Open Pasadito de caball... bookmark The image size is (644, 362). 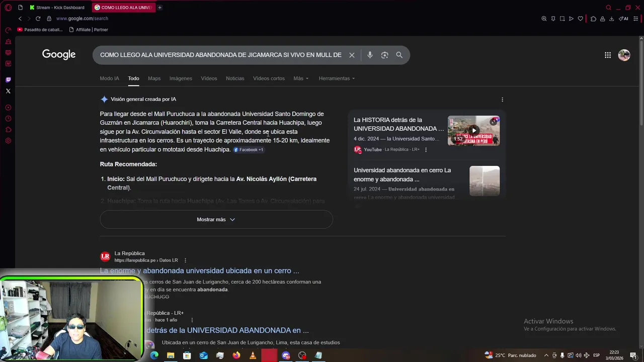(40, 30)
